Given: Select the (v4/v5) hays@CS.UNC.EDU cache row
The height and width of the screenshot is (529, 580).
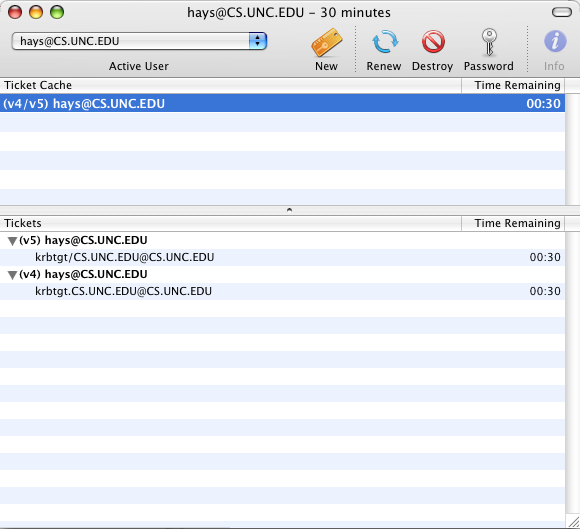Looking at the screenshot, I should click(x=282, y=103).
